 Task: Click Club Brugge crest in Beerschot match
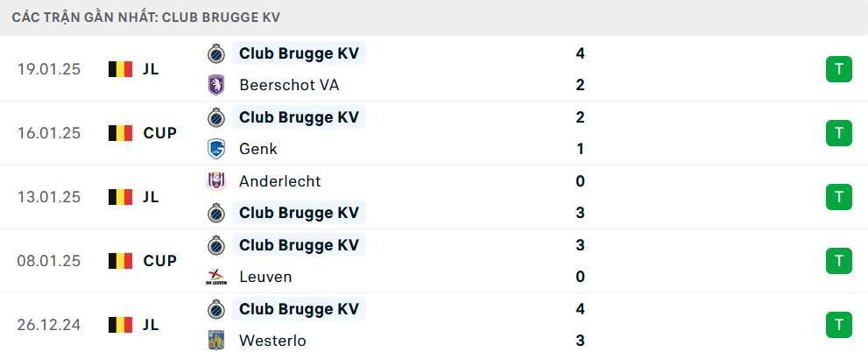point(215,53)
